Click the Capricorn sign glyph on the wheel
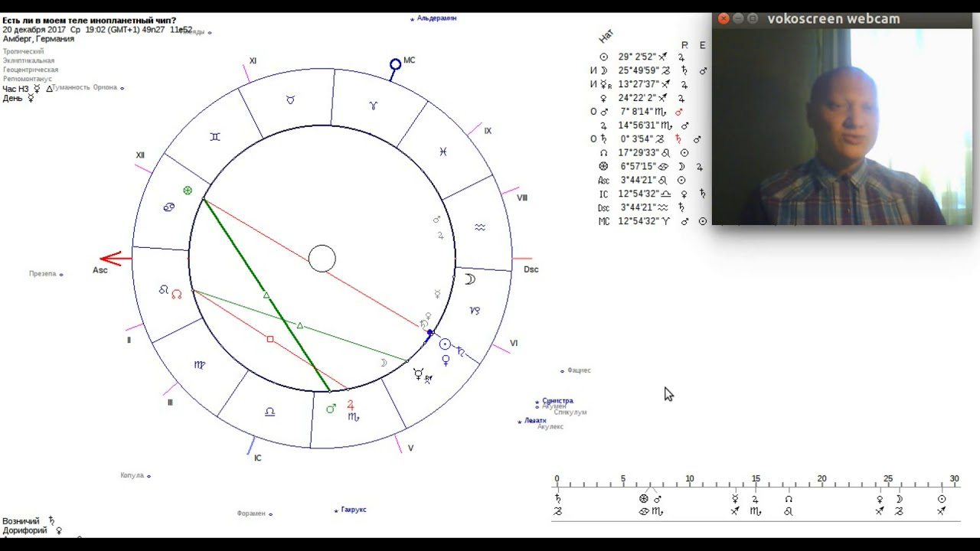Viewport: 980px width, 551px height. click(x=475, y=311)
